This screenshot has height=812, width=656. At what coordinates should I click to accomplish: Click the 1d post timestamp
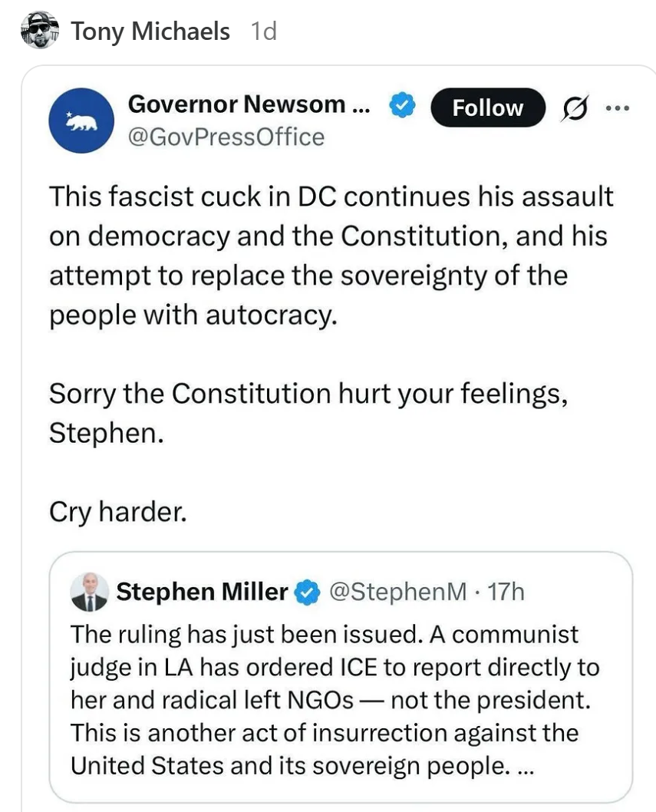263,31
